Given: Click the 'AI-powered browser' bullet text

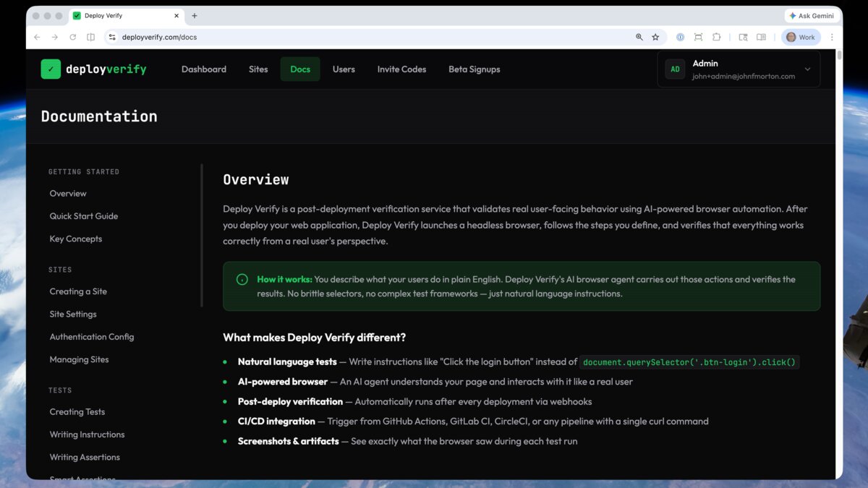Looking at the screenshot, I should [x=283, y=382].
